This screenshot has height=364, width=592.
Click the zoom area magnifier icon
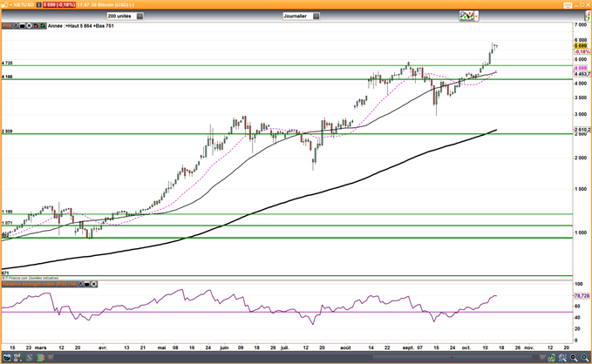(x=562, y=358)
